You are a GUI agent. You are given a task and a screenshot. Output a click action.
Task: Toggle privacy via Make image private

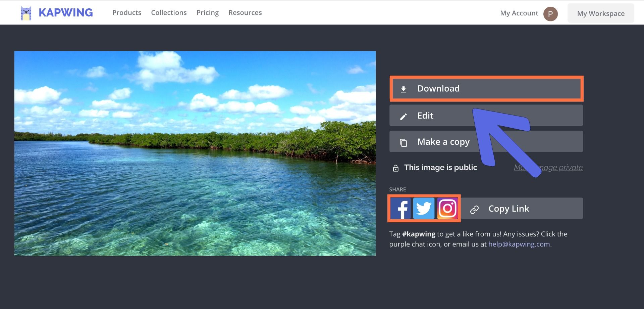pyautogui.click(x=563, y=167)
